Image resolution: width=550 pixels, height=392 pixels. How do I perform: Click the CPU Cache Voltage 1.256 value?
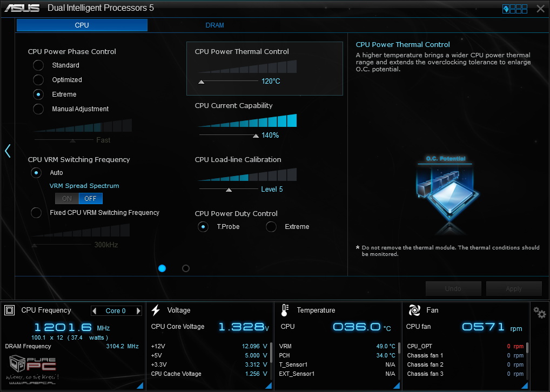coord(256,374)
